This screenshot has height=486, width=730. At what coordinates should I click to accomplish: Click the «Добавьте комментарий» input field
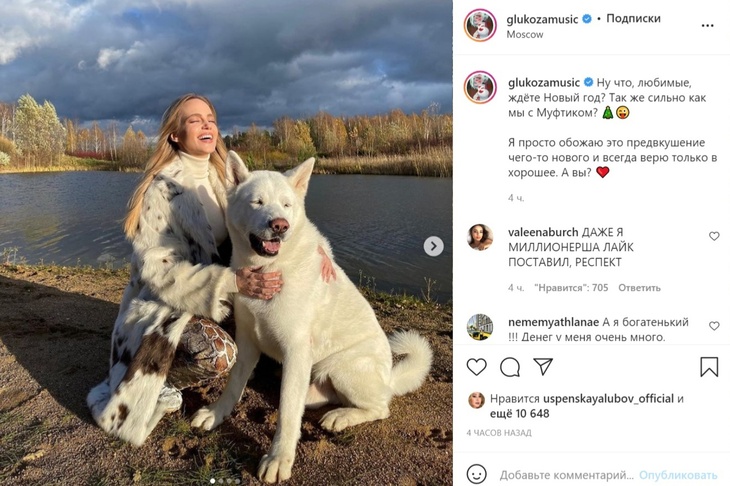click(x=565, y=475)
